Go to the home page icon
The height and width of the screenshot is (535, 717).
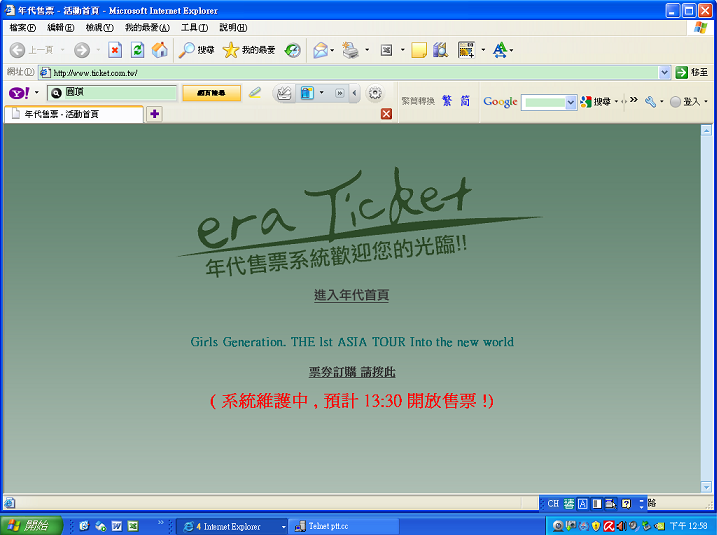click(160, 50)
